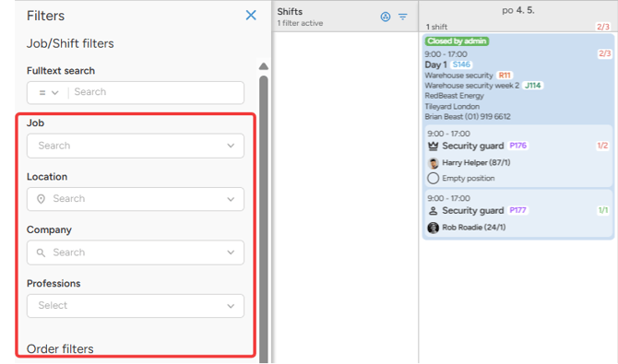Open the fulltext search operator dropdown

coord(49,92)
